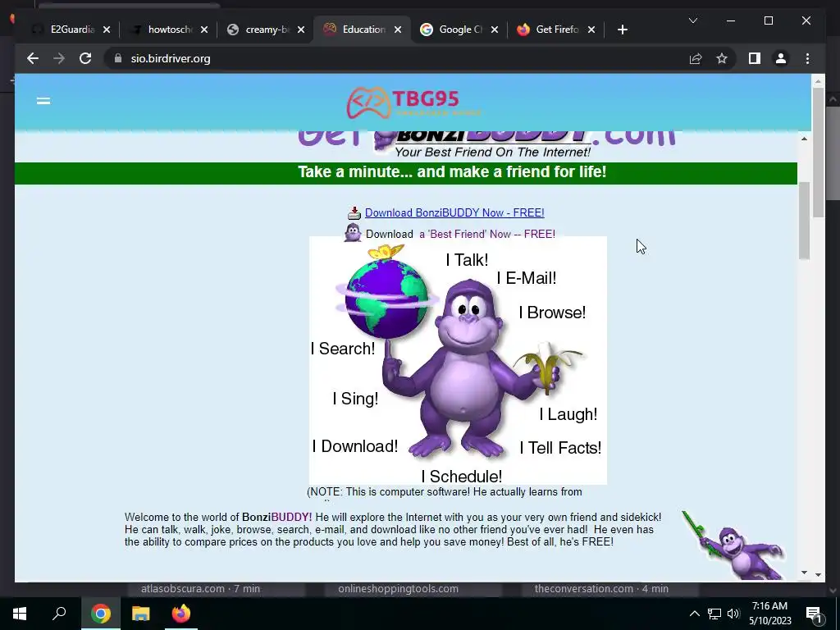This screenshot has height=630, width=840.
Task: Open the Chrome profile menu
Action: (781, 58)
